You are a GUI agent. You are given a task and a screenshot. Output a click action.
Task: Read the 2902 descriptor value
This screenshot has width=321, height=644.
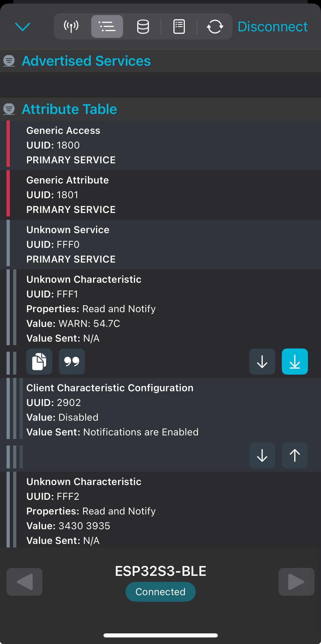coord(262,455)
